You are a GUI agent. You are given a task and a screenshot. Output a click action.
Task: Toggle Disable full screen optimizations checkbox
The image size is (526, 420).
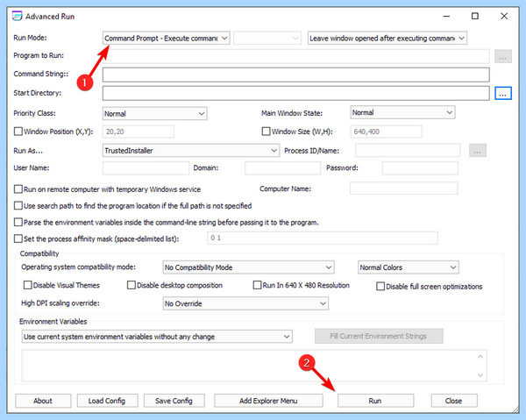380,287
